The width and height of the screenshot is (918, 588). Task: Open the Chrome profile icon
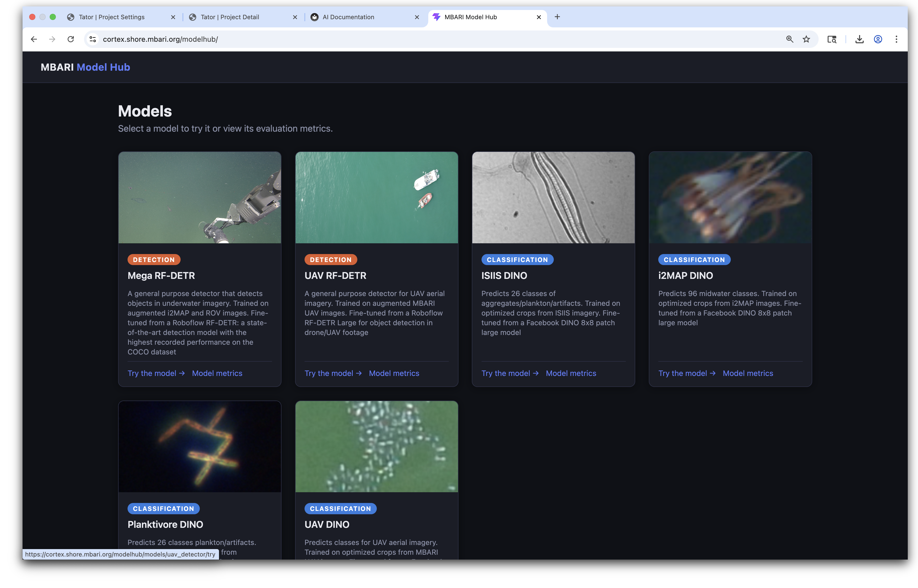click(x=878, y=39)
